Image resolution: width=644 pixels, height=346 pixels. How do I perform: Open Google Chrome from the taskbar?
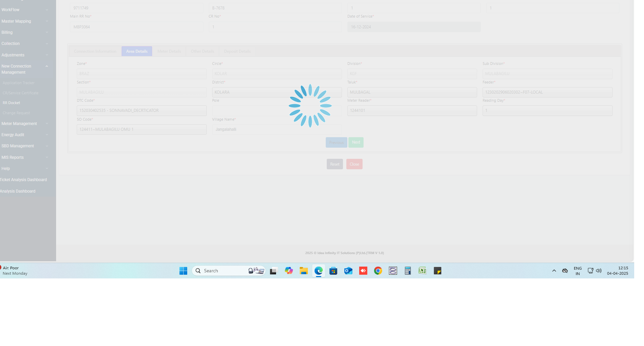tap(378, 271)
